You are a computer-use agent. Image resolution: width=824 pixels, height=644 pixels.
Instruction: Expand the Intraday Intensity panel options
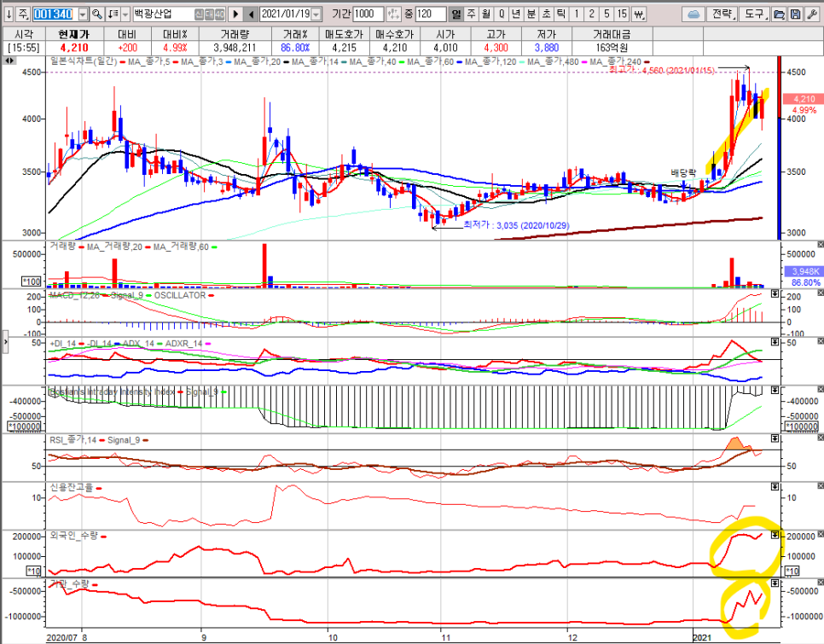pyautogui.click(x=775, y=391)
